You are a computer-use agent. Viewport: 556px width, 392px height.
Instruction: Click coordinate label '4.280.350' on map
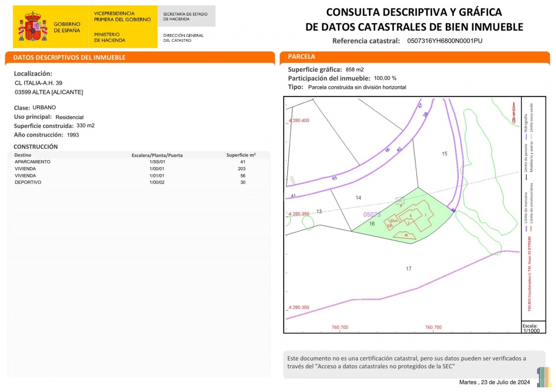(299, 214)
